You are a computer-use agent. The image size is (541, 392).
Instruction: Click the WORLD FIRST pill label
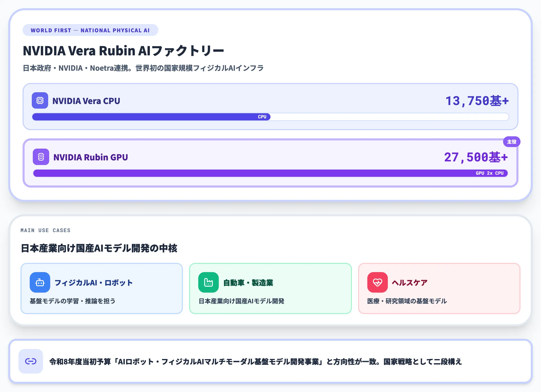pyautogui.click(x=90, y=30)
